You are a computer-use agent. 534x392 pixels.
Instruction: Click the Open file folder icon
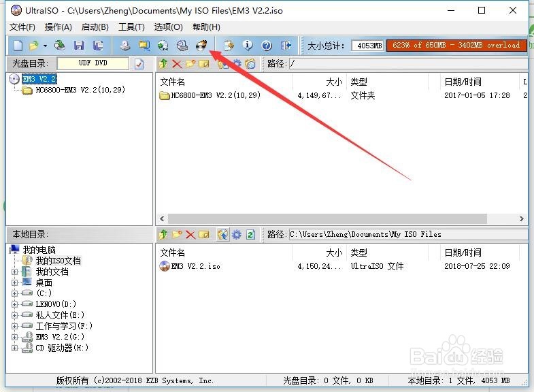coord(34,46)
